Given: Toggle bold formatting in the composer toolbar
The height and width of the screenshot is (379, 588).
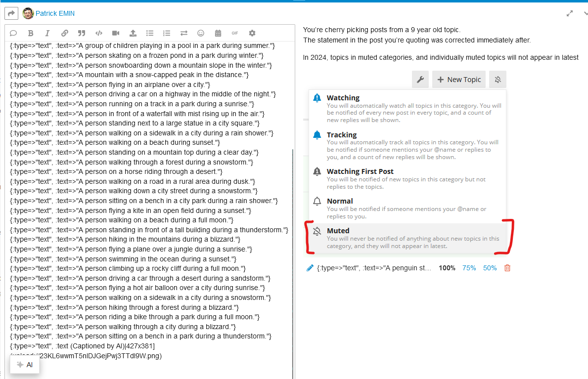Looking at the screenshot, I should (31, 33).
